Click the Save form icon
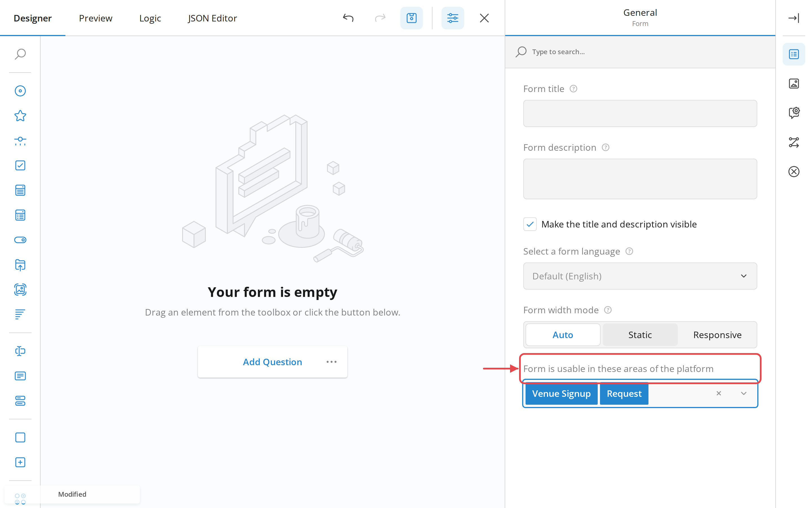This screenshot has width=812, height=508. click(x=411, y=18)
